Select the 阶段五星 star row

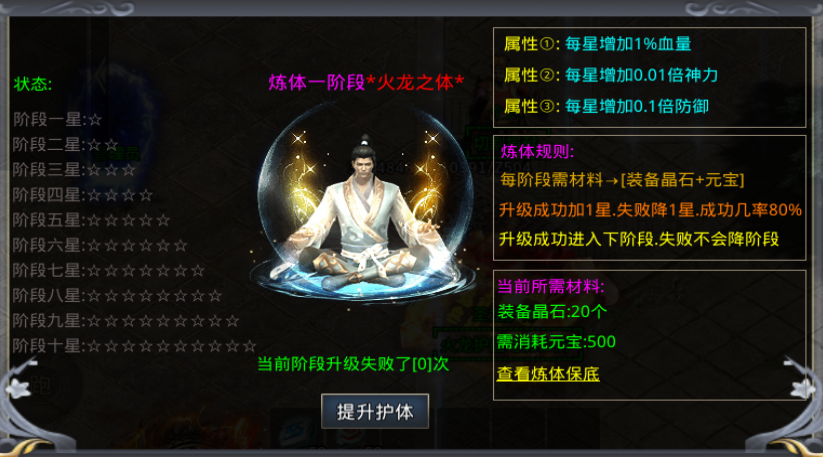pyautogui.click(x=91, y=220)
